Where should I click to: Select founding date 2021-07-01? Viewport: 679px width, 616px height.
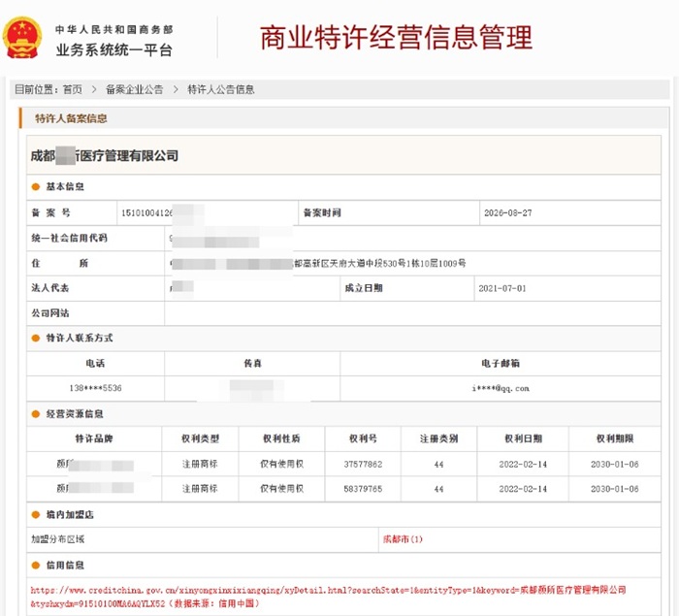pos(502,288)
